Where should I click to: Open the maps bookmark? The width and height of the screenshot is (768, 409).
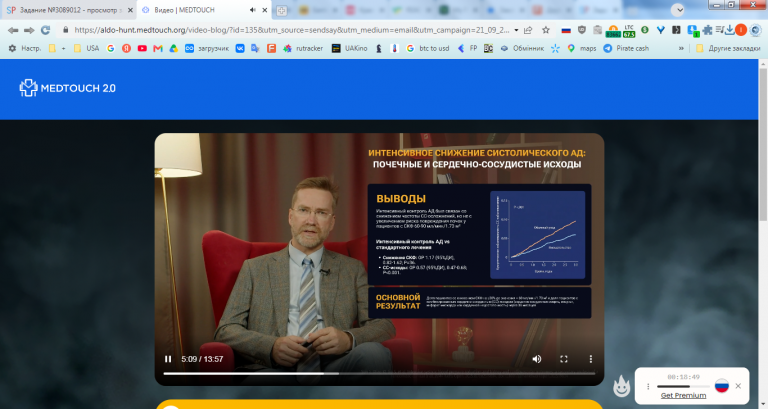(581, 48)
